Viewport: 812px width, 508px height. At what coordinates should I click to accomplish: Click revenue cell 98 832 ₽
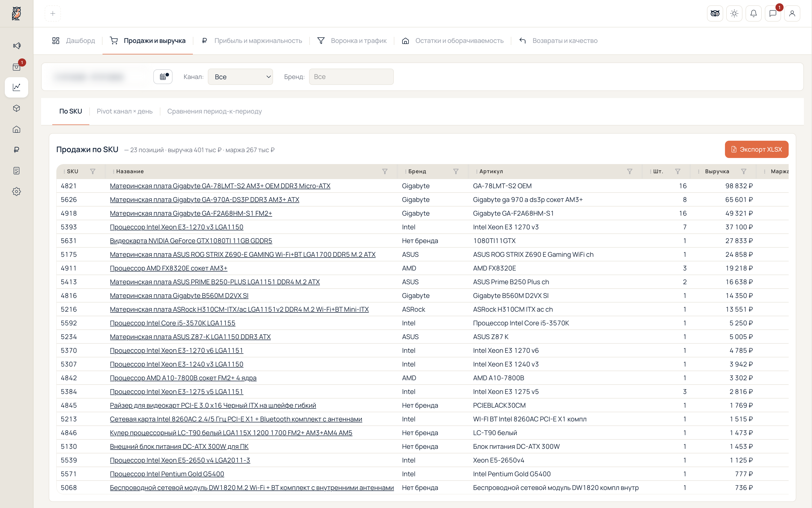point(739,186)
